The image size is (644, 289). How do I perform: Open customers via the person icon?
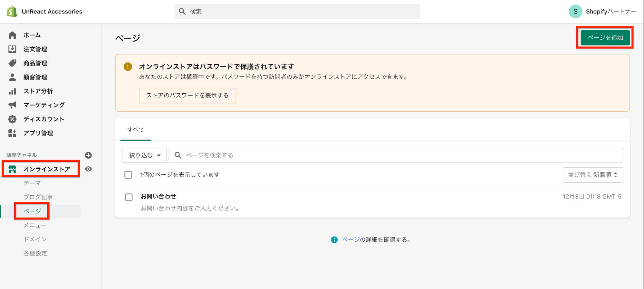coord(12,77)
